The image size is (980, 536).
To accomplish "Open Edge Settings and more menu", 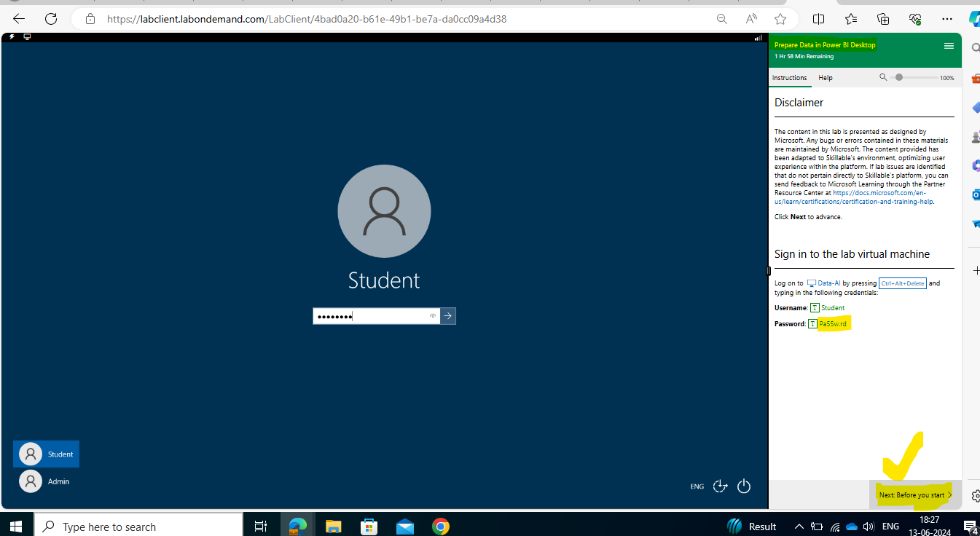I will tap(947, 19).
